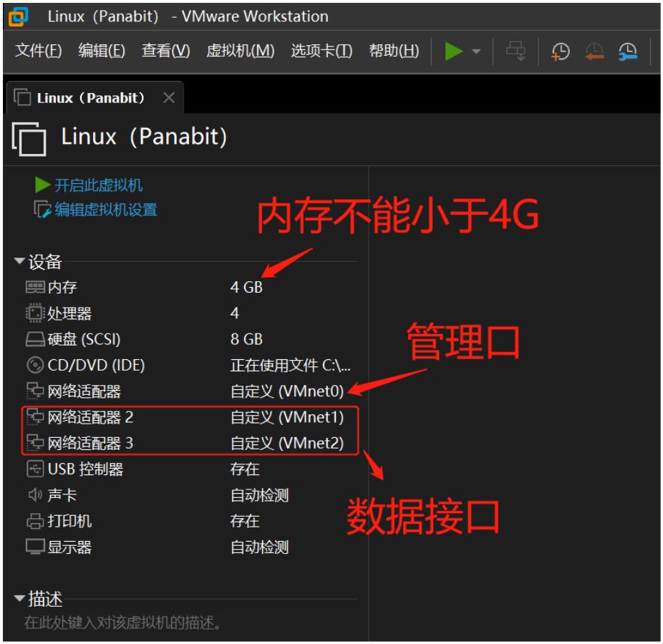Select the 内存 device row label
663x644 pixels.
[62, 288]
